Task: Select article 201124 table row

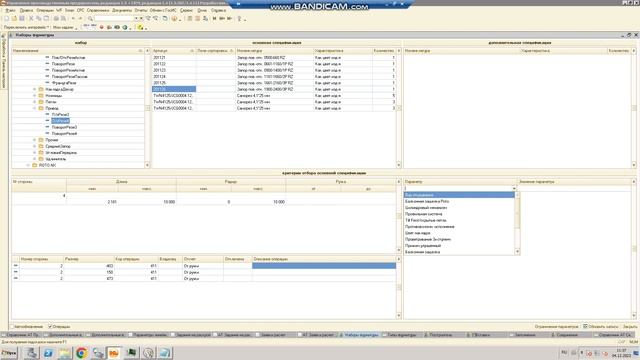Action: click(x=274, y=76)
